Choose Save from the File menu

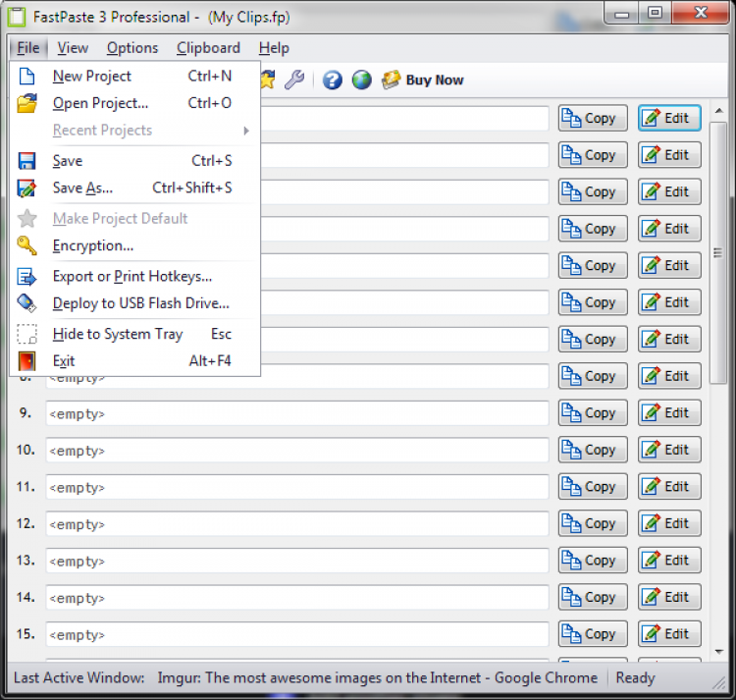click(x=134, y=161)
